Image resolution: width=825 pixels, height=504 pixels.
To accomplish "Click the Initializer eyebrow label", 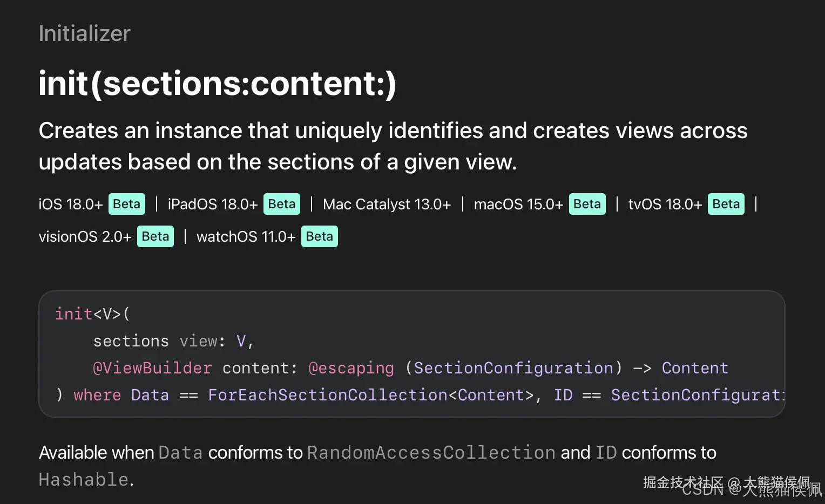I will (x=85, y=33).
